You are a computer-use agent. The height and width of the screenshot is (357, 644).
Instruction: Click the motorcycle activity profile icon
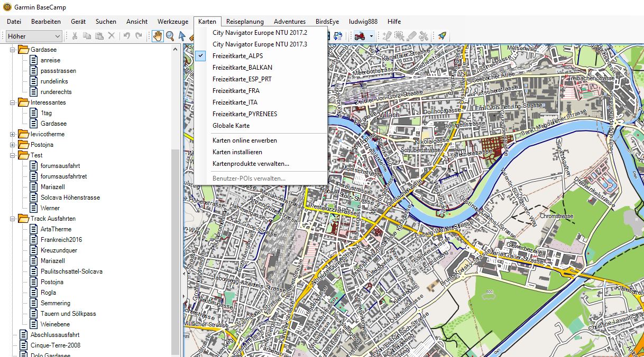coord(360,36)
